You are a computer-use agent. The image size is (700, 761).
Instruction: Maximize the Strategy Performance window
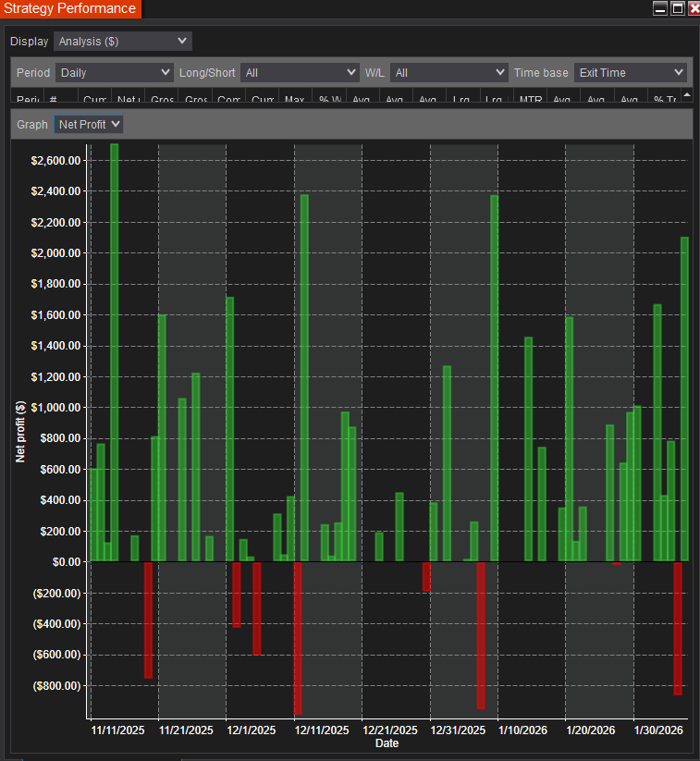677,8
